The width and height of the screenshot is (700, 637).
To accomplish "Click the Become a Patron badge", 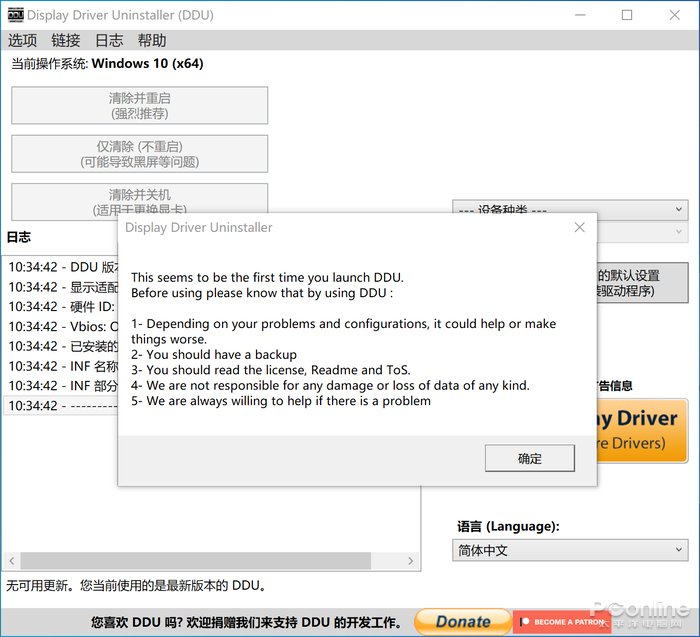I will point(562,621).
